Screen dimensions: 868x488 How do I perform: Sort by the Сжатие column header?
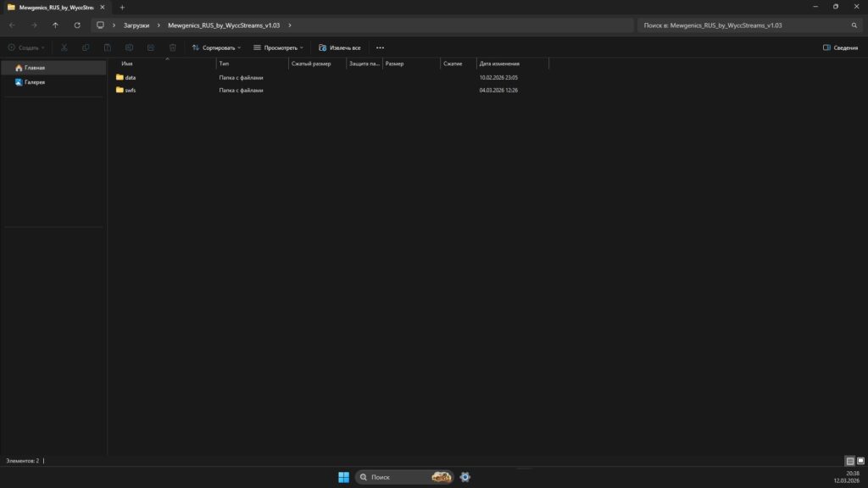pos(453,64)
